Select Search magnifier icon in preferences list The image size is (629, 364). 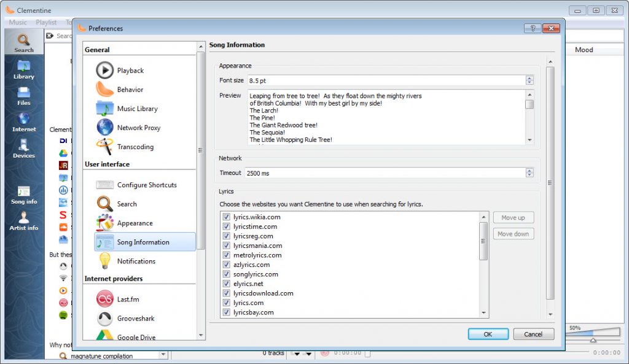click(104, 204)
